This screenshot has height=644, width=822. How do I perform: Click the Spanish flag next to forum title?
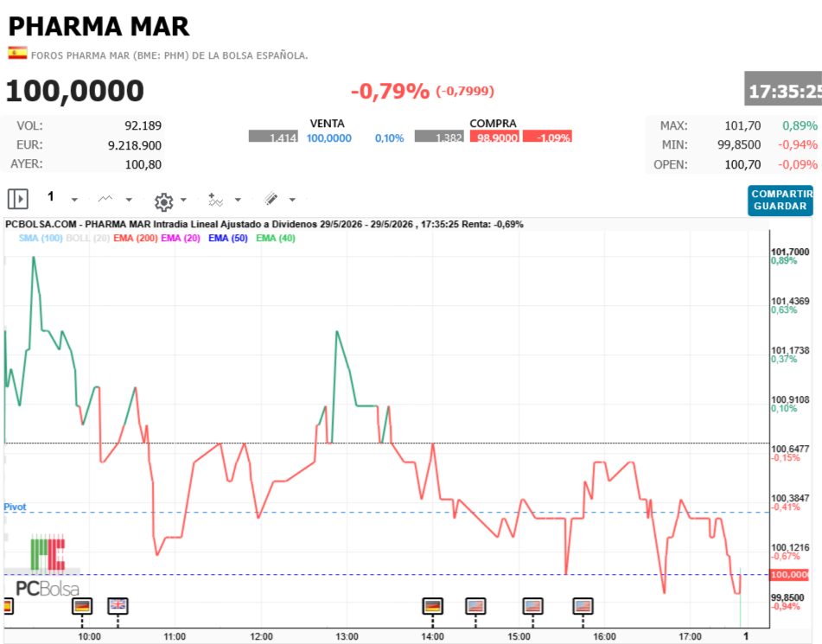(17, 53)
